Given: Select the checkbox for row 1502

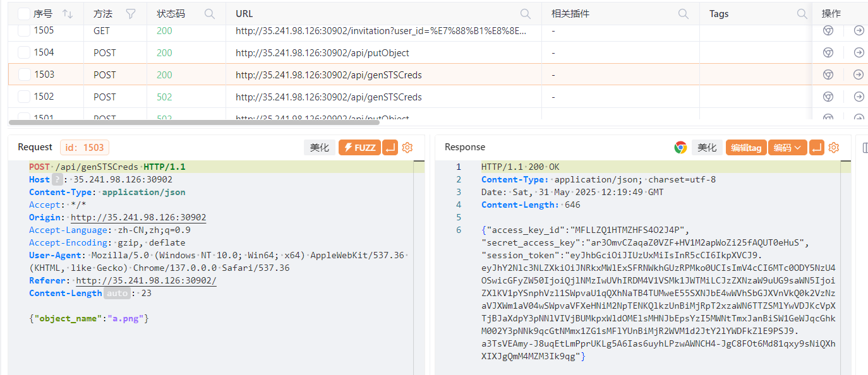Looking at the screenshot, I should click(24, 97).
